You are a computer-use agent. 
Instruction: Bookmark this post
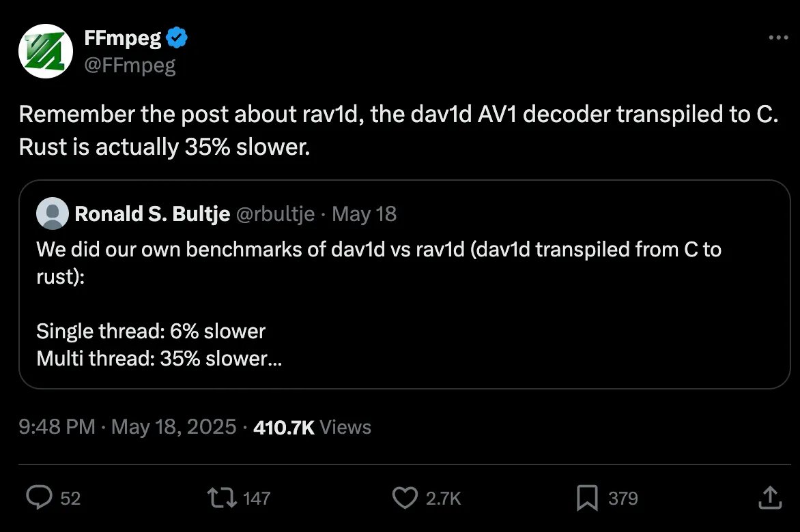[x=587, y=498]
